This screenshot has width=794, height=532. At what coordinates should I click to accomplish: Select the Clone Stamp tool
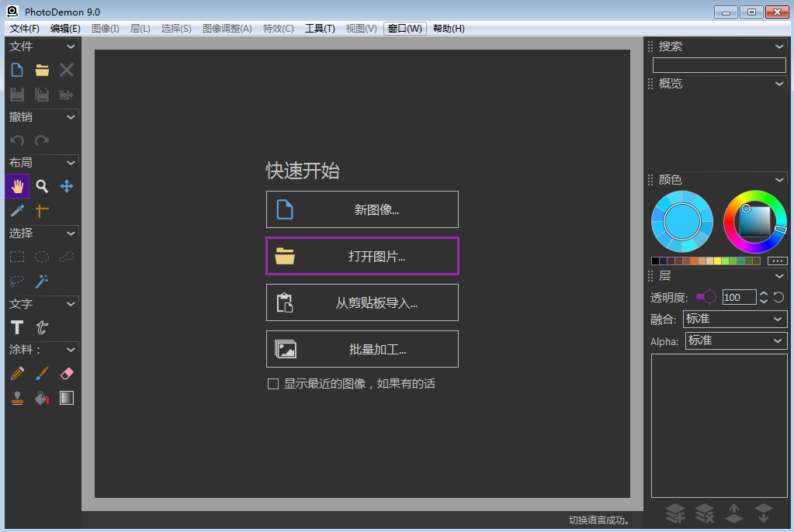(16, 397)
